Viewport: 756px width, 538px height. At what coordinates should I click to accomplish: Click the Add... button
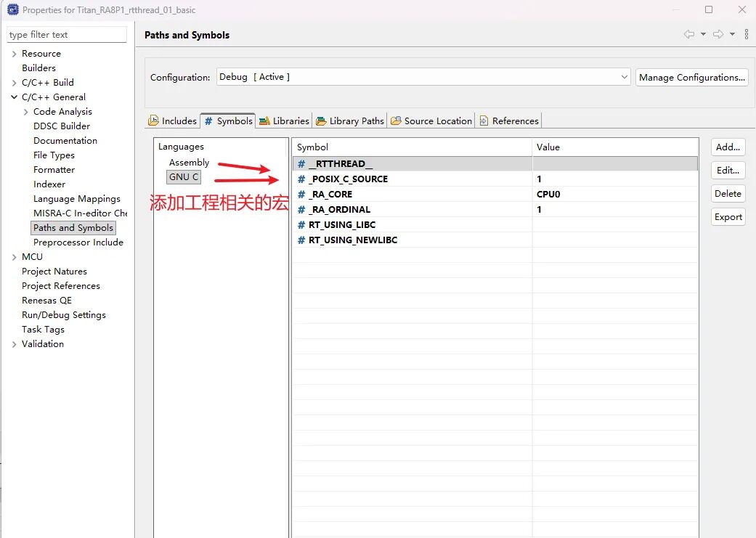point(728,147)
